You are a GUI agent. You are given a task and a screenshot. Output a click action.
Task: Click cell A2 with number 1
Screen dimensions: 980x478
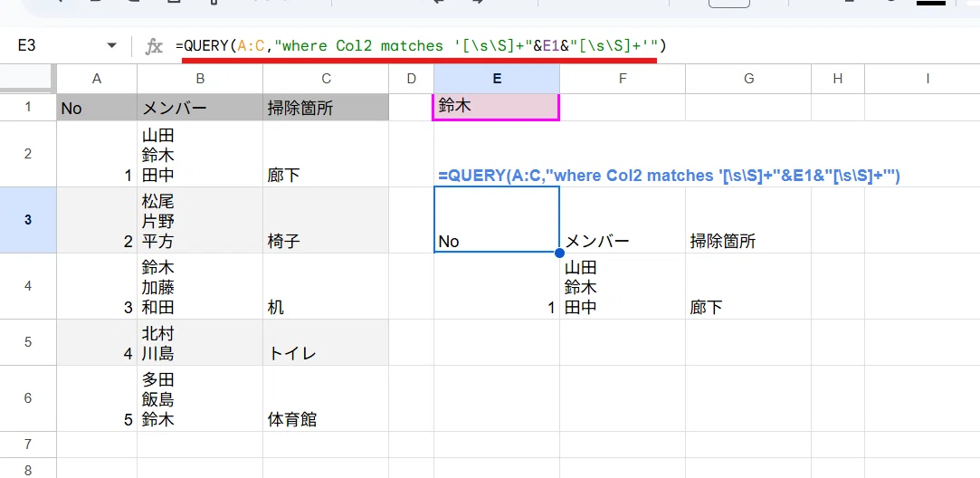97,154
